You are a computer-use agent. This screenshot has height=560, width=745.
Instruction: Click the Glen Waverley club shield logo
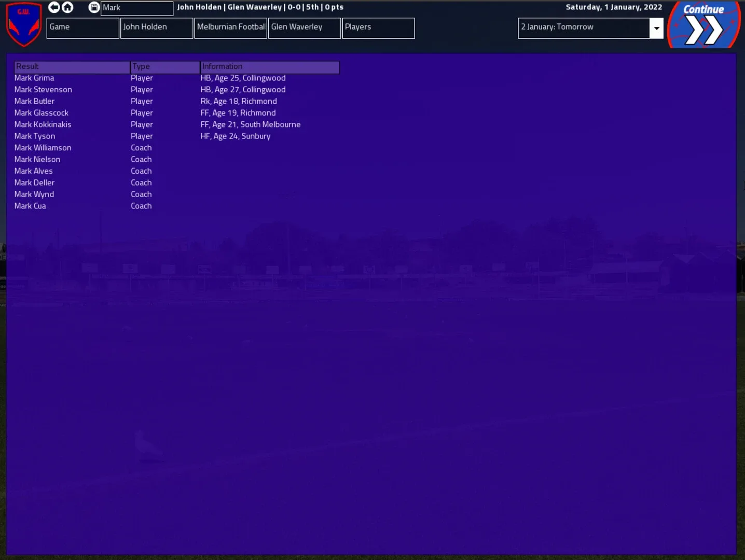[x=23, y=24]
